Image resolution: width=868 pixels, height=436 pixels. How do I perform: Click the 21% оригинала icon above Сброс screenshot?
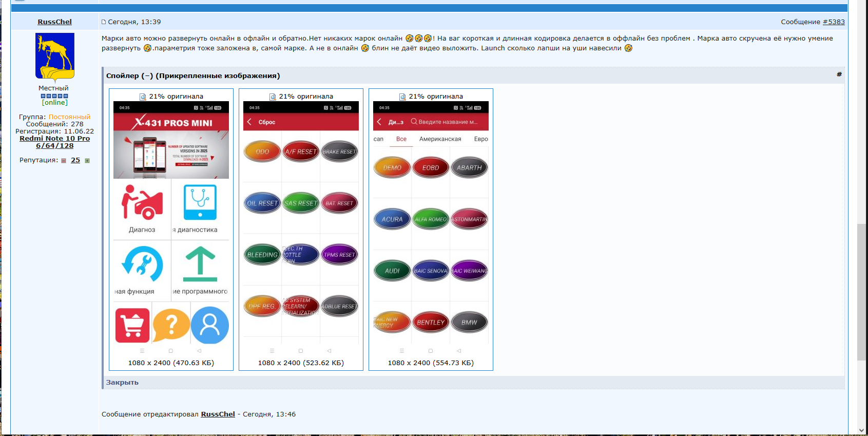[x=273, y=97]
